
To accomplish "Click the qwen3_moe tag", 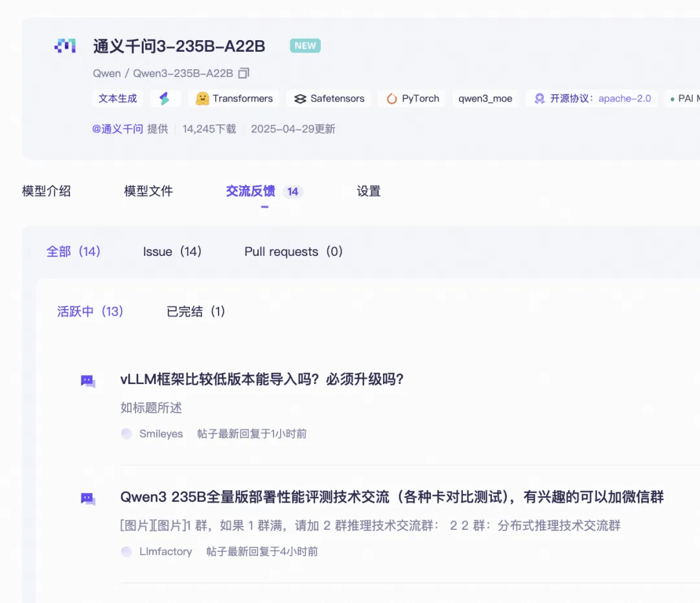I will (x=485, y=98).
